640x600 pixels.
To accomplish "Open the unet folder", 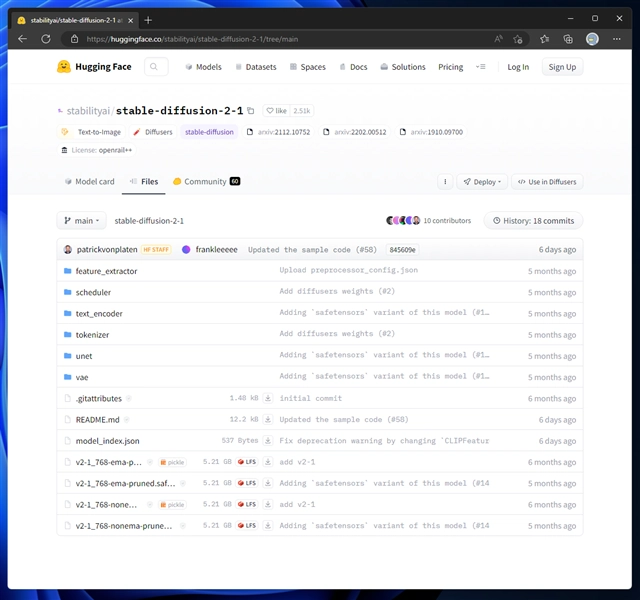I will click(x=84, y=356).
